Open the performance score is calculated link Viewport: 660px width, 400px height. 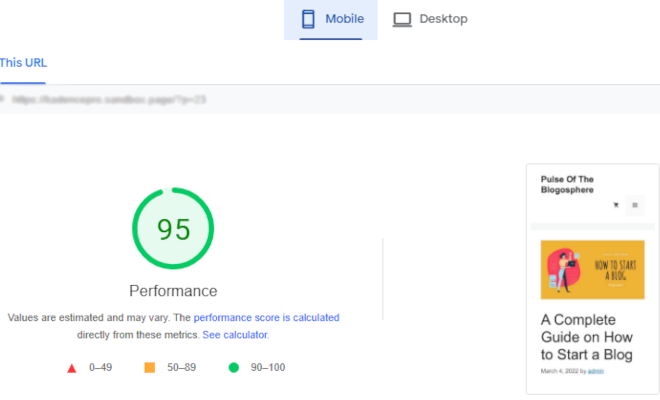266,317
